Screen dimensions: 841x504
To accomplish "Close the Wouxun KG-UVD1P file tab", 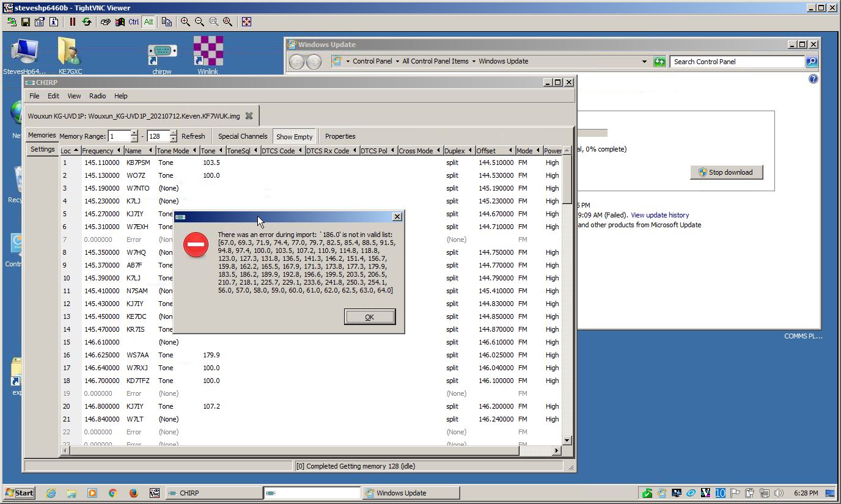I will click(x=249, y=115).
